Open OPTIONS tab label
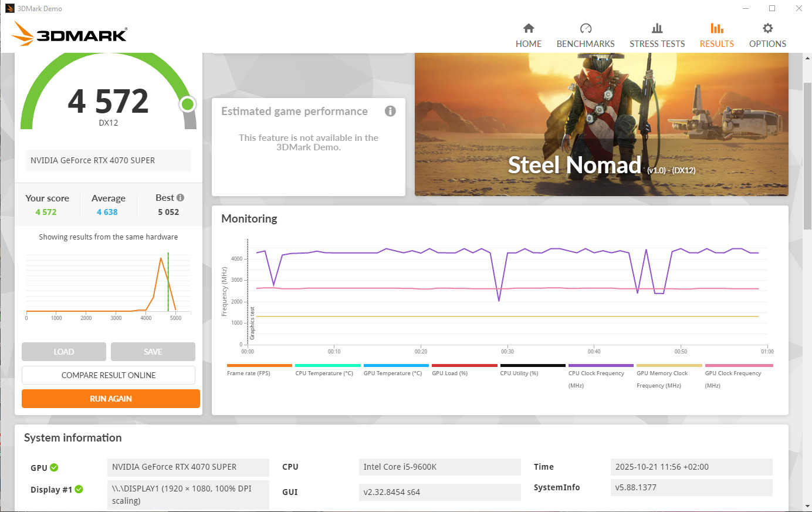 pyautogui.click(x=767, y=44)
